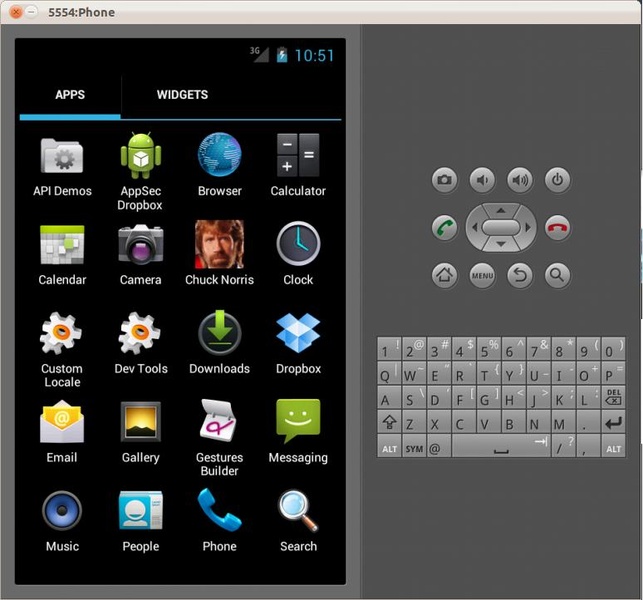This screenshot has width=643, height=600.
Task: Click the emulator camera hardware button
Action: point(445,180)
